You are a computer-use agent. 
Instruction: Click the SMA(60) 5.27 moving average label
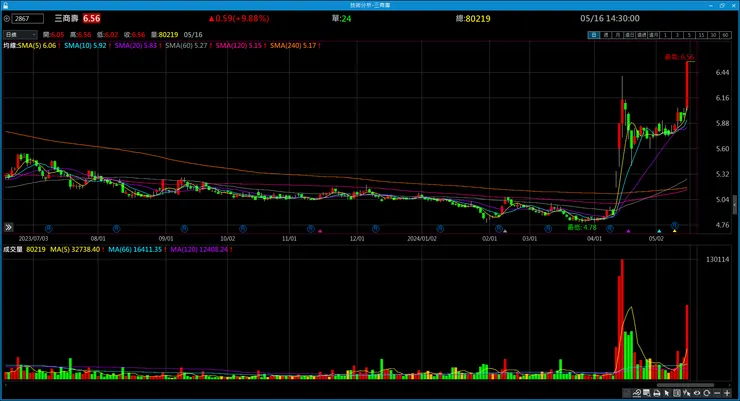[x=186, y=45]
